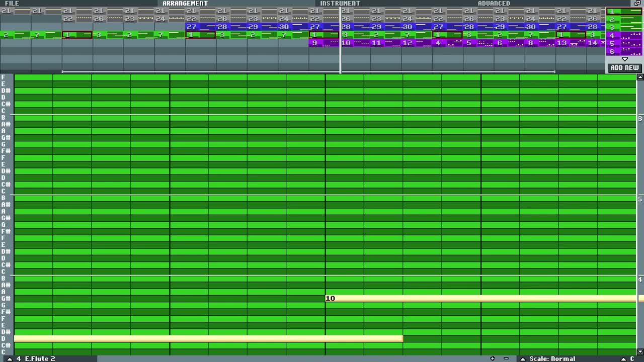Click the piano roll scroll-up arrow
This screenshot has width=644, height=362.
tap(640, 77)
